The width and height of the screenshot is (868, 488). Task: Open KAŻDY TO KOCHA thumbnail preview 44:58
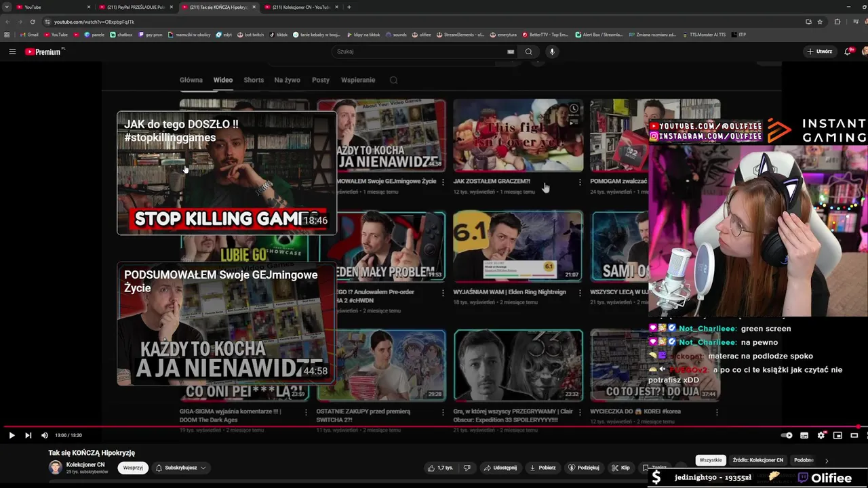[226, 324]
